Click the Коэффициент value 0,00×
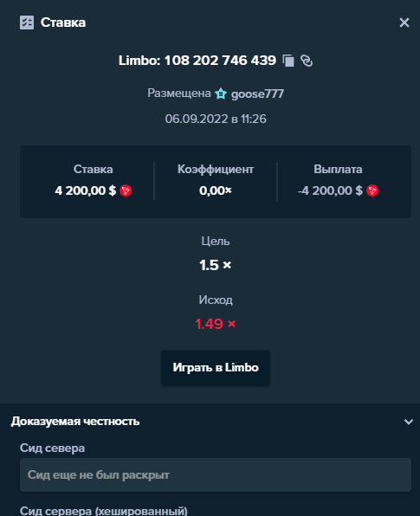 pyautogui.click(x=216, y=190)
